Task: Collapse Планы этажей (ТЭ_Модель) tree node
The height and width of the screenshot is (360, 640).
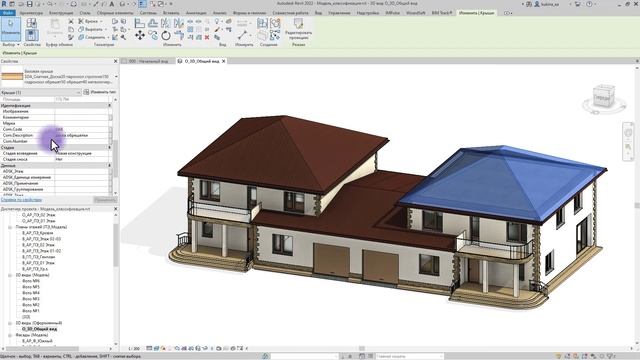Action: coord(10,227)
